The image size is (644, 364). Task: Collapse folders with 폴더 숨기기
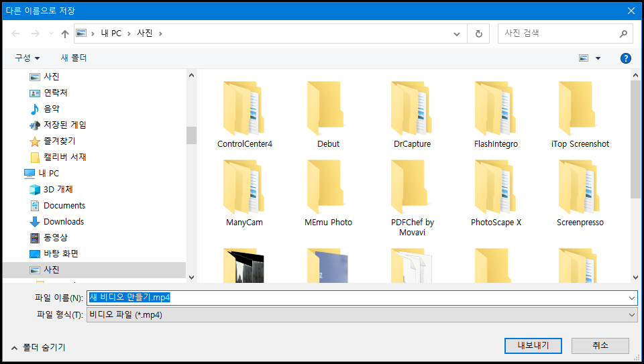[38, 348]
